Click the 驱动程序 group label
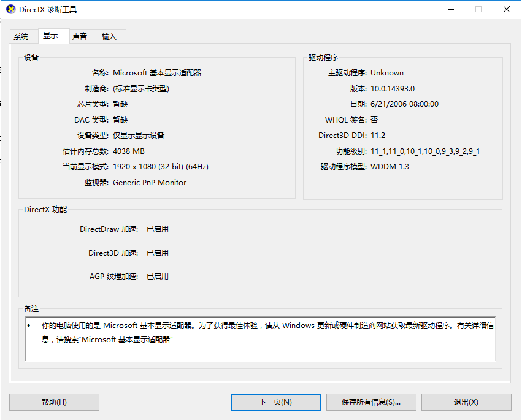The height and width of the screenshot is (420, 522). click(x=323, y=57)
